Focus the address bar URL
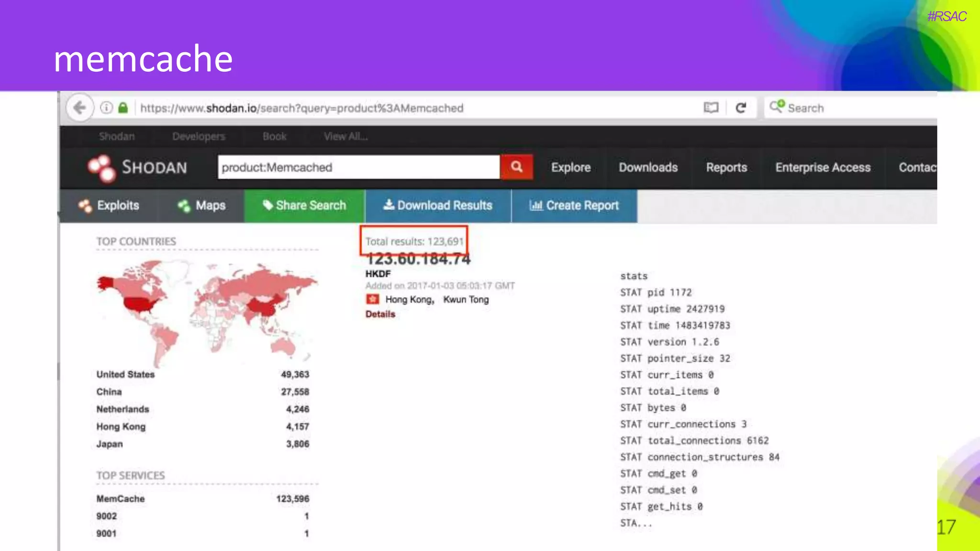Image resolution: width=980 pixels, height=551 pixels. [301, 108]
